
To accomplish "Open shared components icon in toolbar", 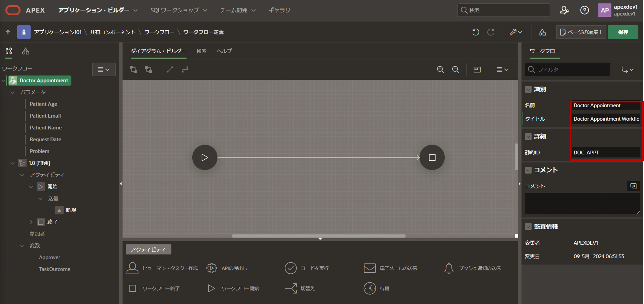I will pyautogui.click(x=542, y=32).
